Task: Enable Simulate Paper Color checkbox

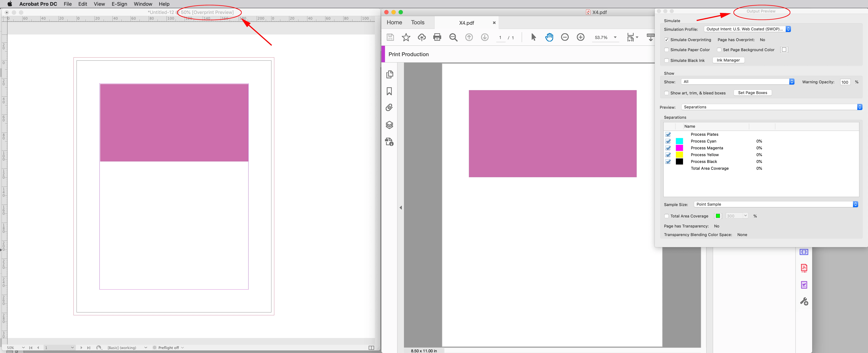Action: (x=666, y=50)
